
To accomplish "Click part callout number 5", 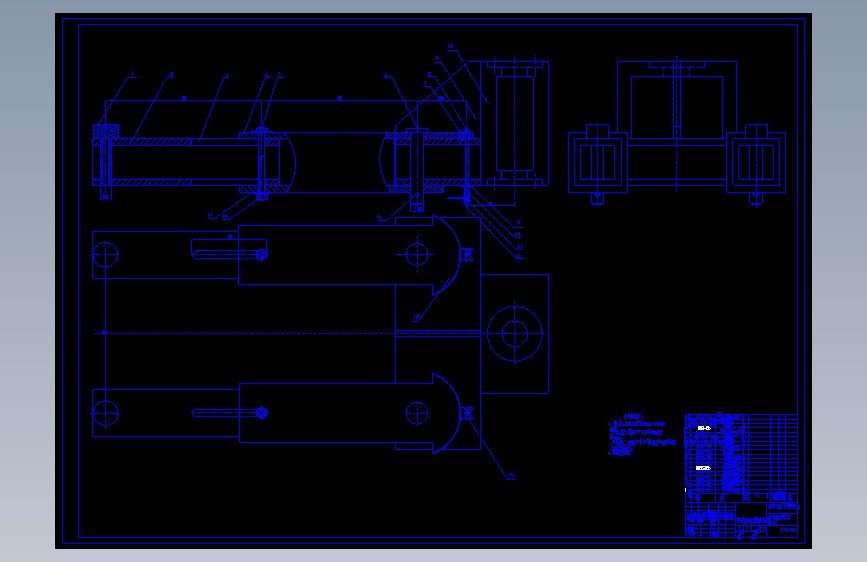I will tap(279, 75).
